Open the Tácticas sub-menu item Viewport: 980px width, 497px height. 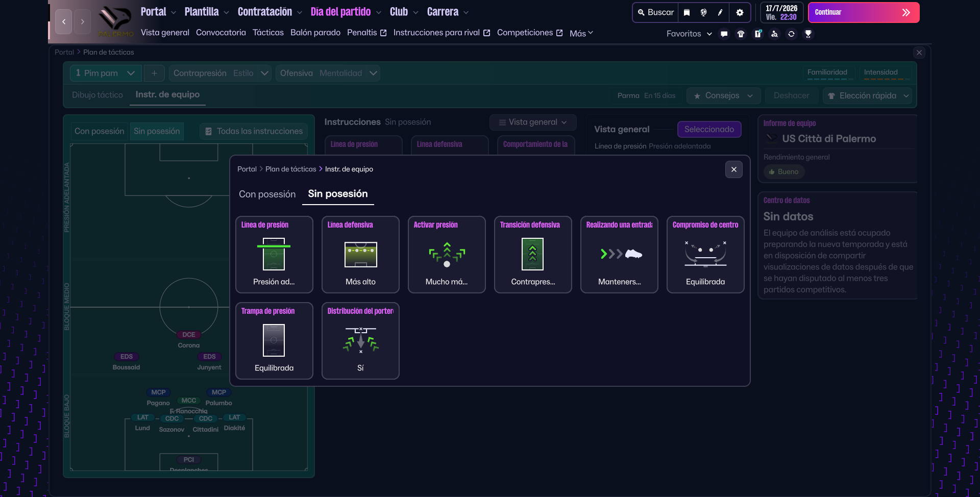268,33
